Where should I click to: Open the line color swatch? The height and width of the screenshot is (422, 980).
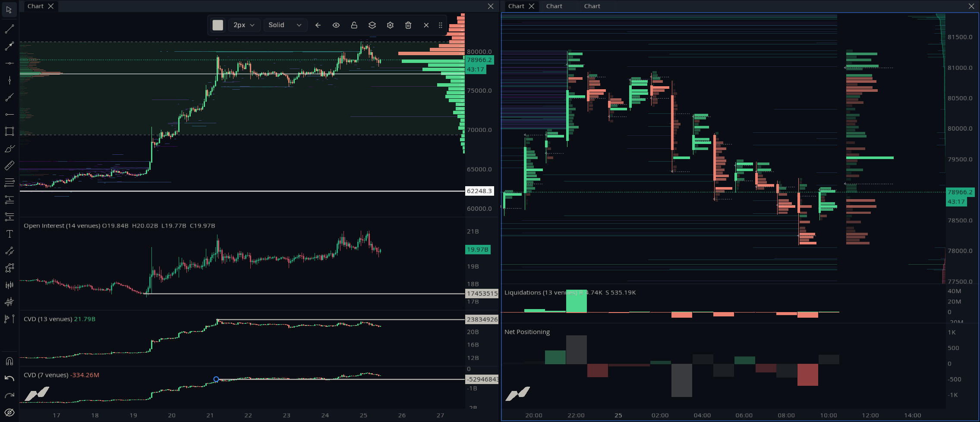(x=218, y=25)
